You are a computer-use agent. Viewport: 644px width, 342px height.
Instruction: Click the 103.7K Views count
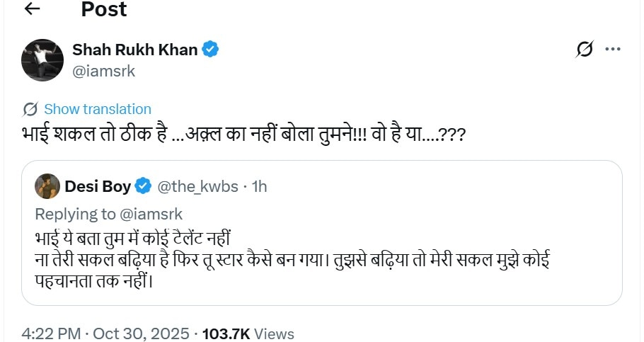pyautogui.click(x=248, y=333)
